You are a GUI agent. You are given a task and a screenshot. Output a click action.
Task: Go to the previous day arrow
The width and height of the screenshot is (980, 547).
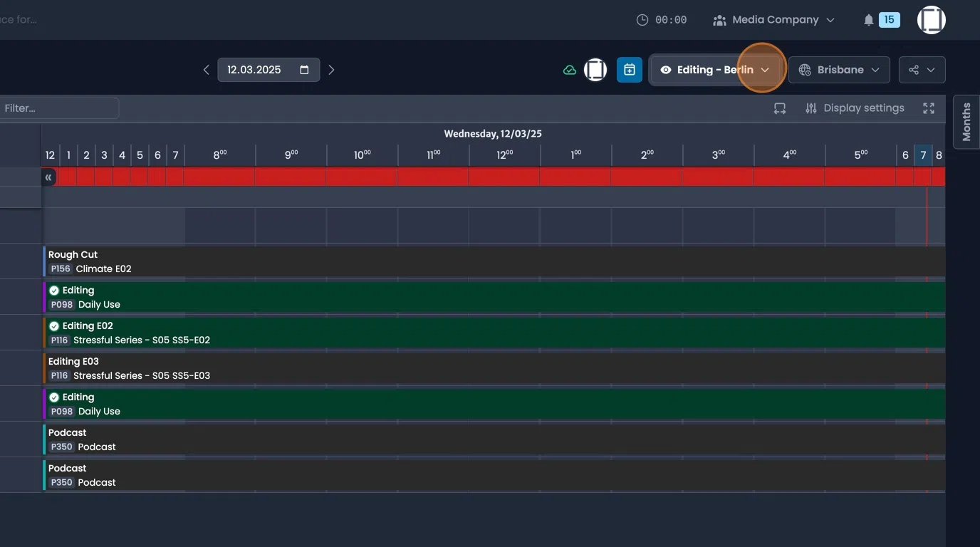206,70
